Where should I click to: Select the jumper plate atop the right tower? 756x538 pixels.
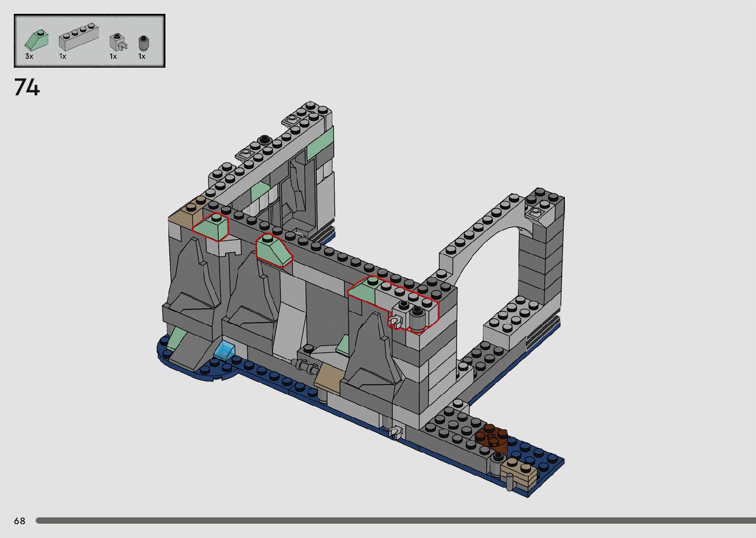[537, 212]
